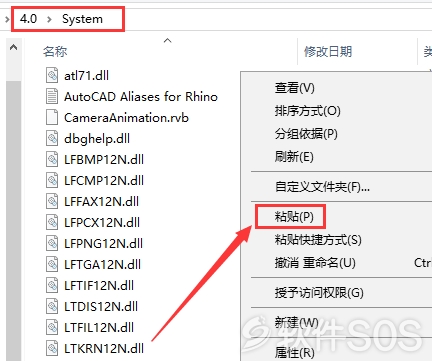Click the LFTIF12N.dll file icon

tap(52, 285)
